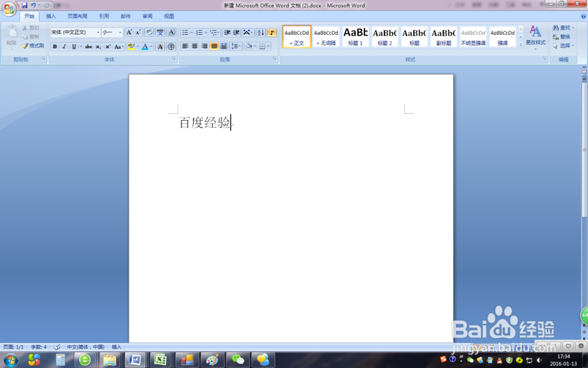Apply character shading with the gray A
588x368 pixels.
point(160,47)
